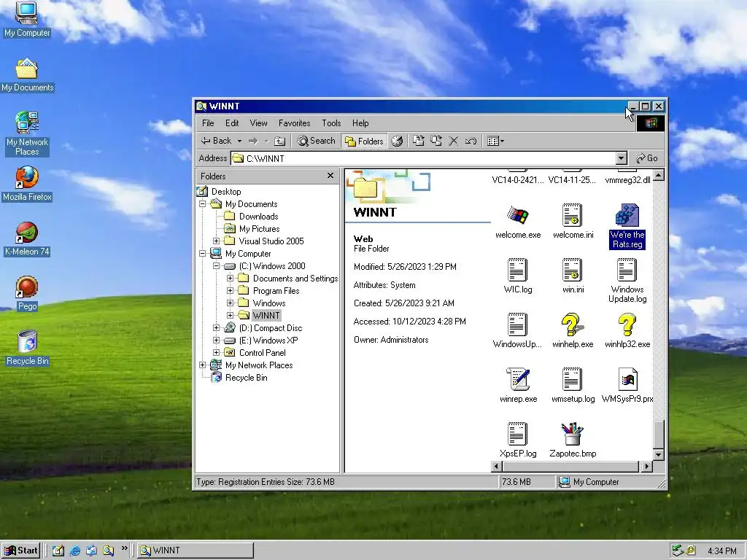Collapse the (C:) Windows 2000 node
This screenshot has width=747, height=560.
point(216,265)
